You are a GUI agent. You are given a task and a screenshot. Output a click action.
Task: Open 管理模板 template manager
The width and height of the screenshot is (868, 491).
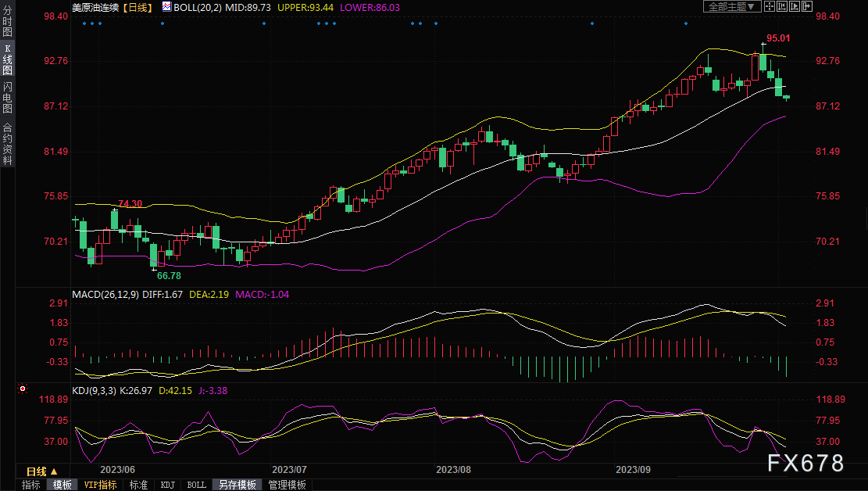pyautogui.click(x=287, y=485)
